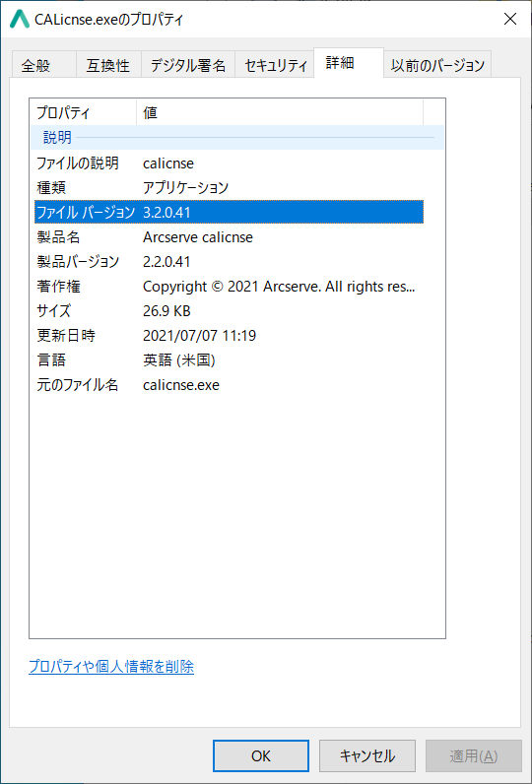Click the プロパティや個人情報を削除 link

[x=111, y=666]
